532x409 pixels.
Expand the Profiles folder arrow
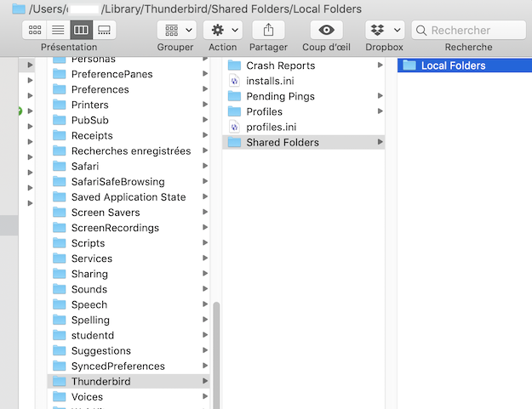pyautogui.click(x=380, y=111)
